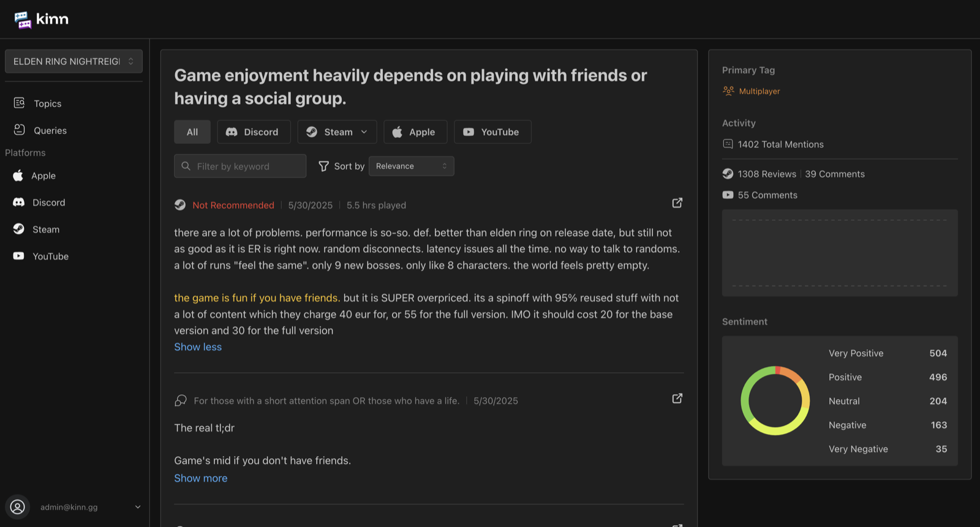
Task: Click the Total Mentions message icon
Action: (x=728, y=144)
